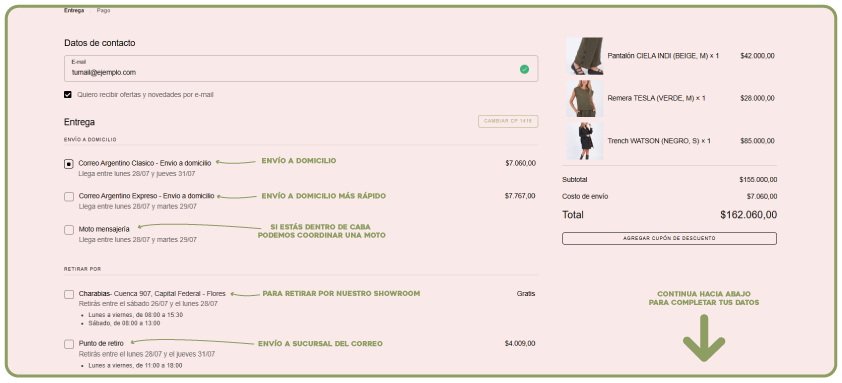Open the Trench WATSON product thumbnail
This screenshot has width=842, height=383.
pos(584,141)
